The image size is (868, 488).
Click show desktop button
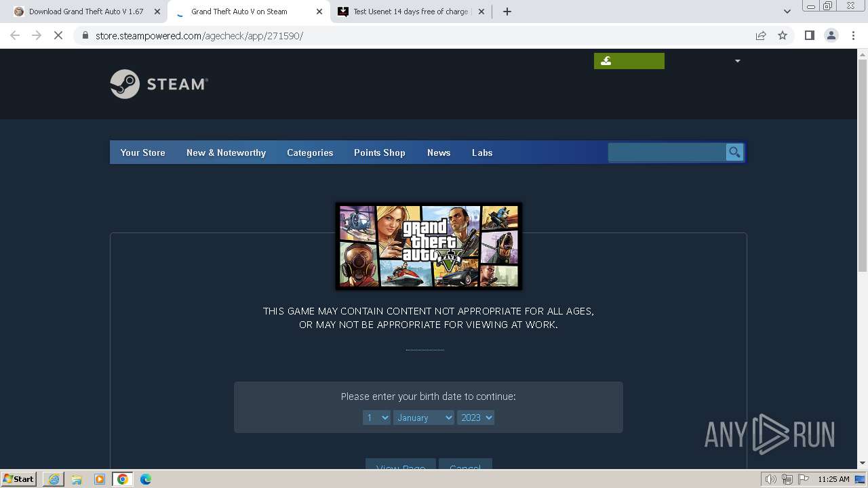(x=861, y=479)
